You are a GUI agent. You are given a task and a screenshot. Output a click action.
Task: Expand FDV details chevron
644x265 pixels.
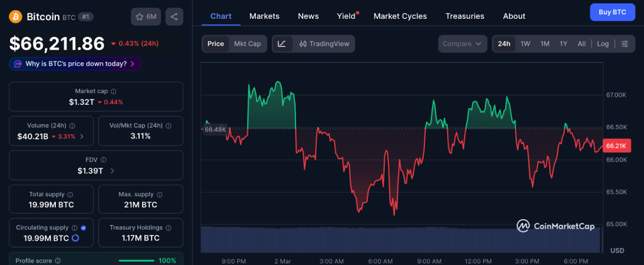[112, 171]
